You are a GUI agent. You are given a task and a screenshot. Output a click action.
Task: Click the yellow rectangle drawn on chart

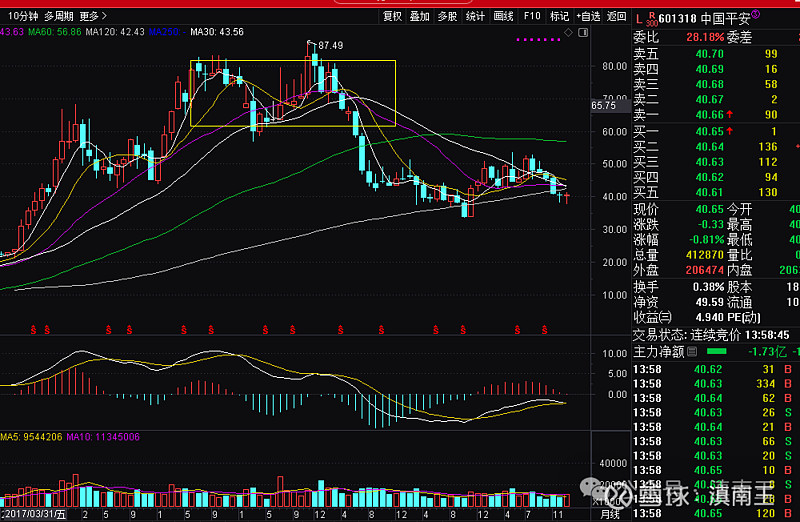pyautogui.click(x=292, y=61)
